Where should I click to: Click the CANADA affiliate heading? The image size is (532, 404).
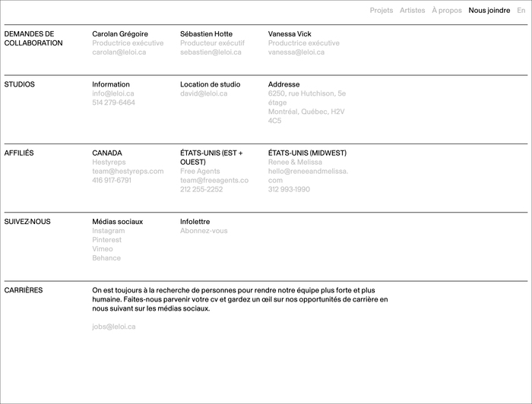click(x=107, y=153)
